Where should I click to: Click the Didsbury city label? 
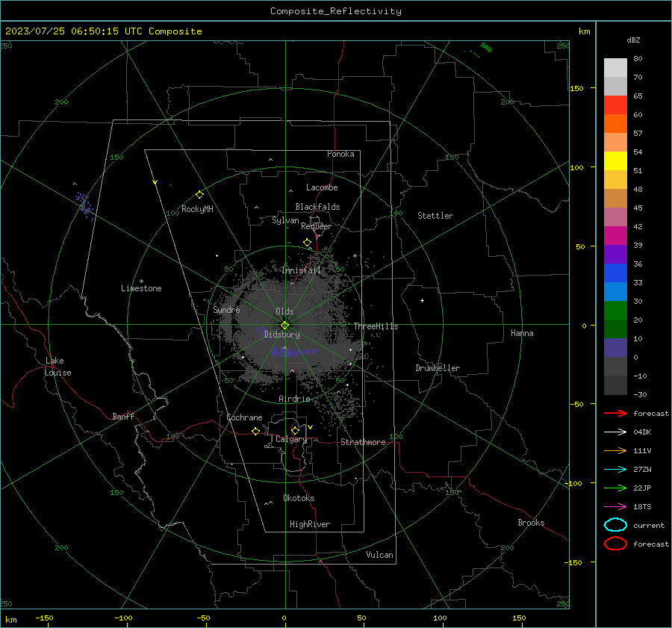[x=282, y=335]
